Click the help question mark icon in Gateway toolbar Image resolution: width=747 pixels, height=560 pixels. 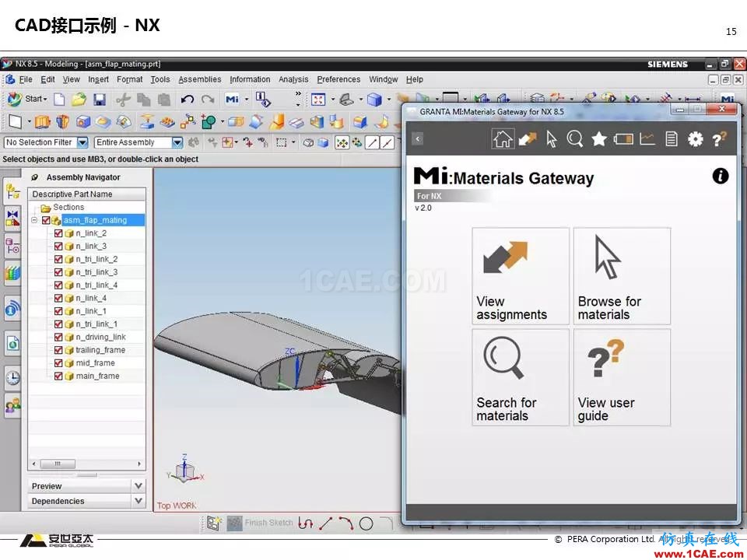pyautogui.click(x=719, y=139)
